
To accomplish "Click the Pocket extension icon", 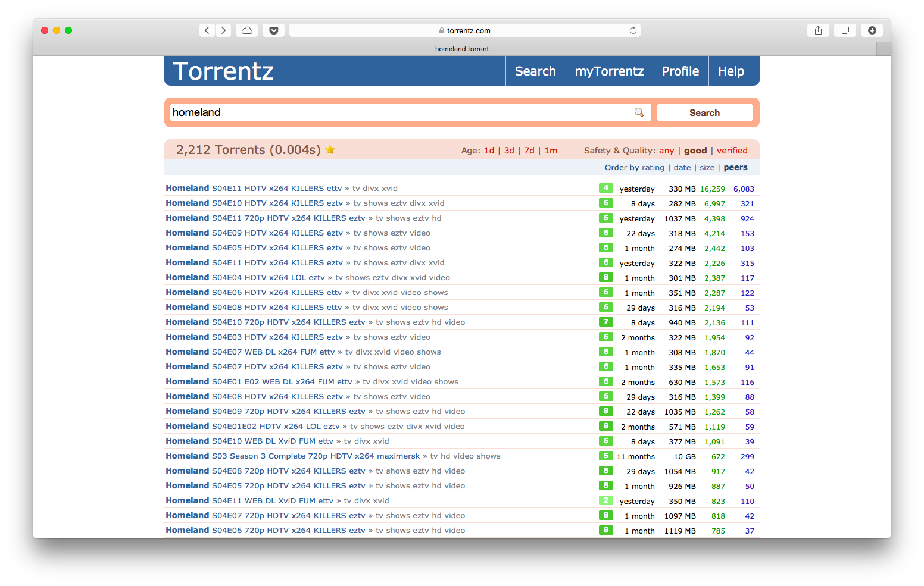I will (x=274, y=30).
